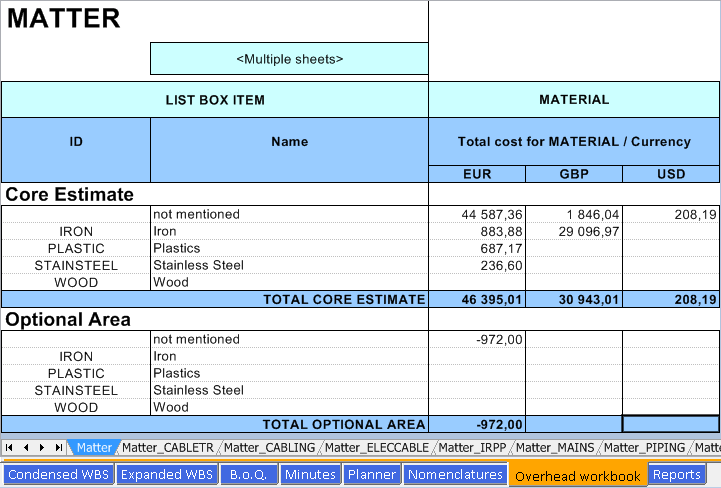Select the LIST BOX ITEM header
The width and height of the screenshot is (721, 488).
215,100
